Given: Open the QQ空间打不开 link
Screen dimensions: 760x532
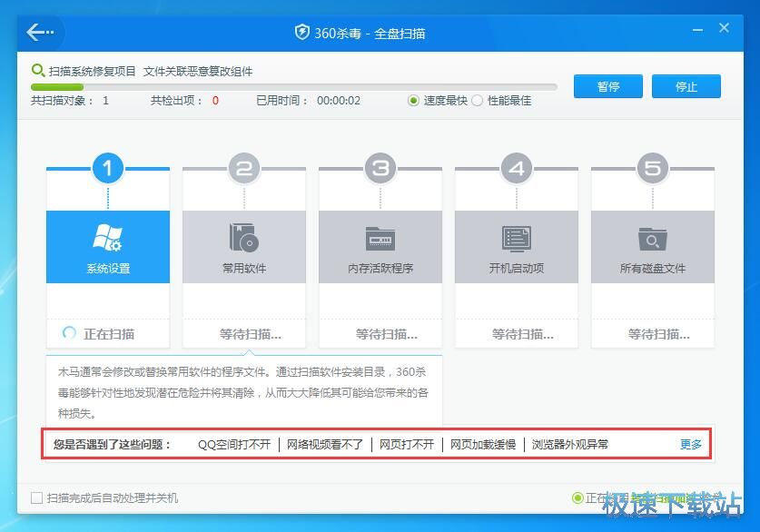Looking at the screenshot, I should click(x=234, y=444).
